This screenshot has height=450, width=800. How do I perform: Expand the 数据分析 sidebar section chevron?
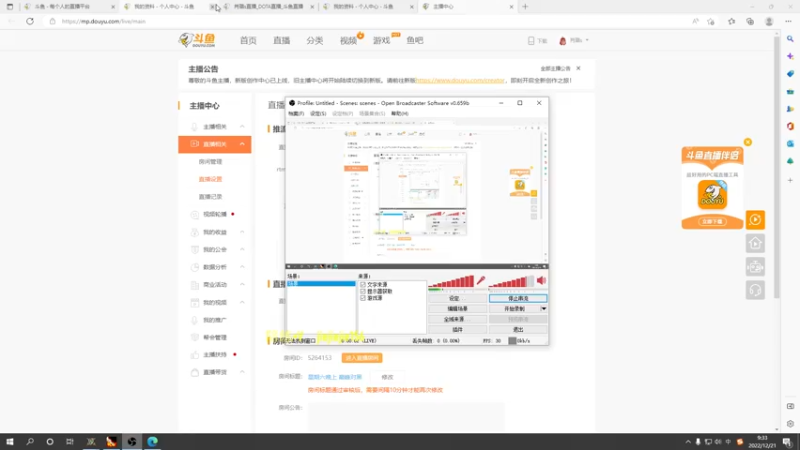coord(242,267)
